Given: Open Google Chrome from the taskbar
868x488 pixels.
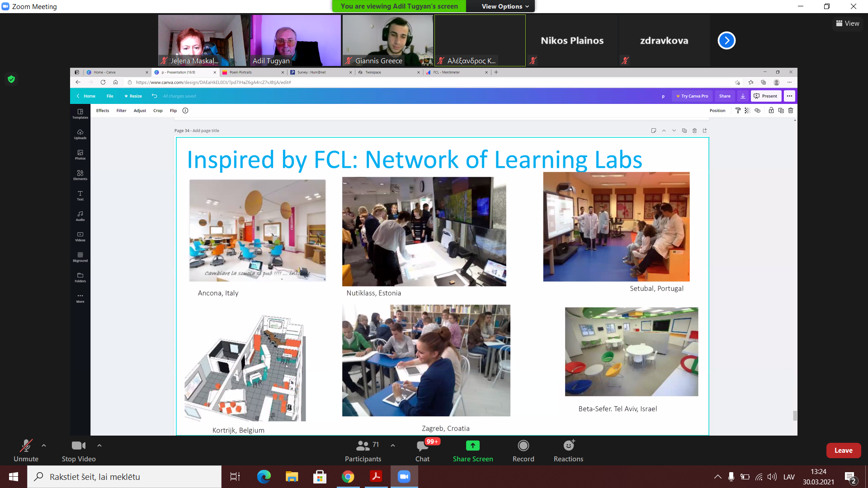Looking at the screenshot, I should point(348,477).
